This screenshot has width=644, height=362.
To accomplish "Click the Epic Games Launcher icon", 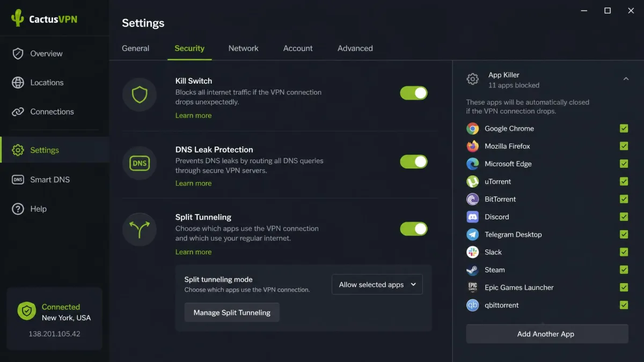I will (473, 287).
